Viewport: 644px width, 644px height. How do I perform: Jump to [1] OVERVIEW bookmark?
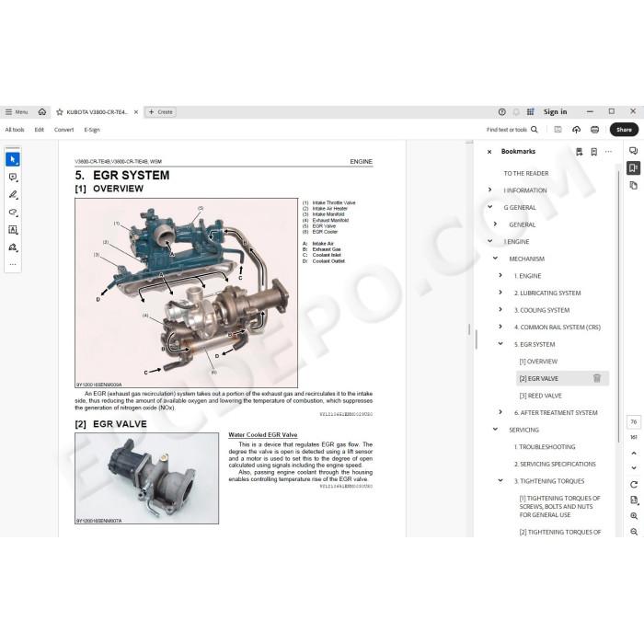(x=538, y=362)
